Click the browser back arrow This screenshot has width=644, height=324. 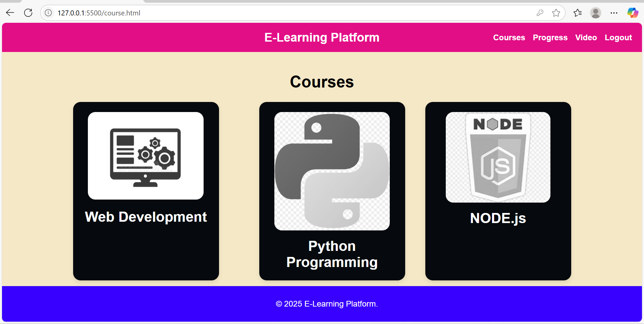[10, 13]
